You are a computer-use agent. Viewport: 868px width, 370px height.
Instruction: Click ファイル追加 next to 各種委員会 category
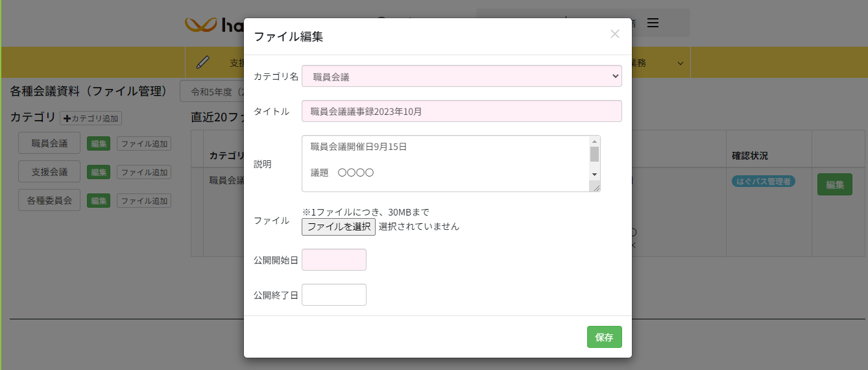pos(144,201)
